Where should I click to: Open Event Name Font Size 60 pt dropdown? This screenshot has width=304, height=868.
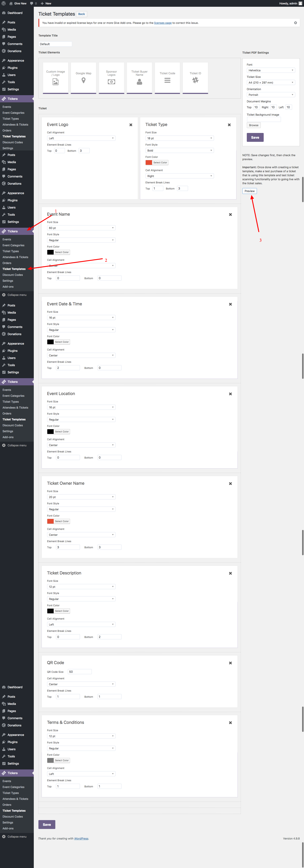[x=81, y=228]
